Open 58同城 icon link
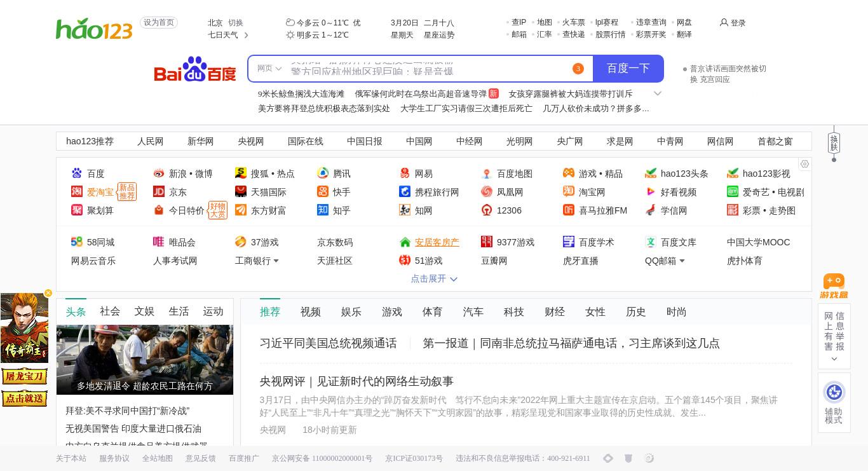Screen dimensions: 868x471 point(77,242)
